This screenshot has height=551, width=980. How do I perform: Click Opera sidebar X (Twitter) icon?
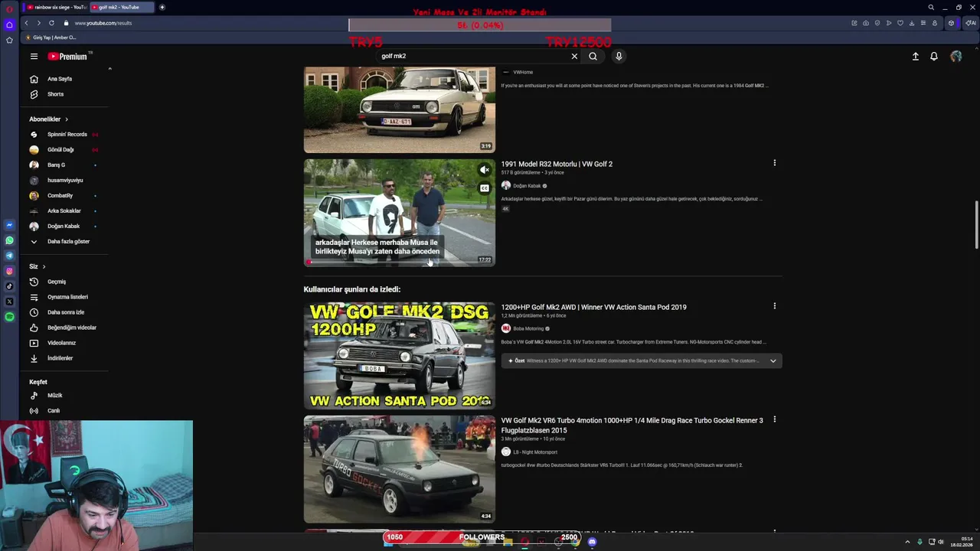tap(9, 302)
